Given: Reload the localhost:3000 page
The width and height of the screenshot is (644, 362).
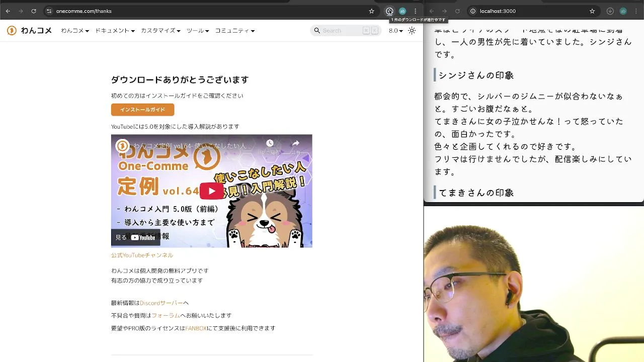Looking at the screenshot, I should [x=457, y=11].
